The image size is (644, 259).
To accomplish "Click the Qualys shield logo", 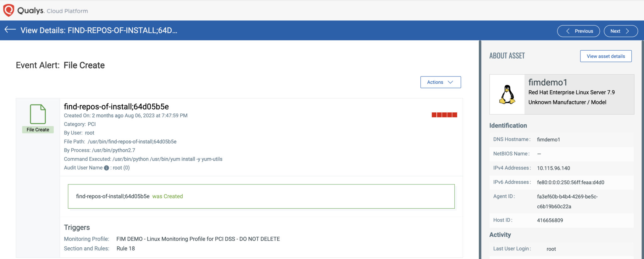I will coord(8,10).
